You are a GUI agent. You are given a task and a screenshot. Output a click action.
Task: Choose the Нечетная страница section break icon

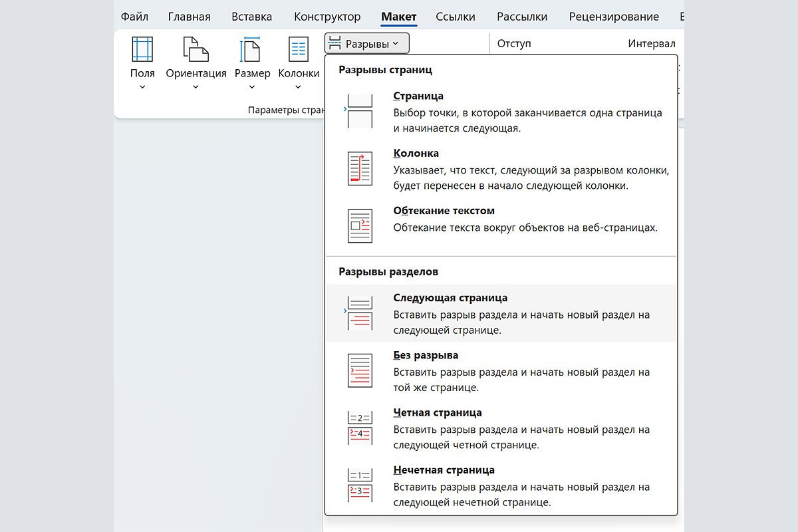(360, 484)
